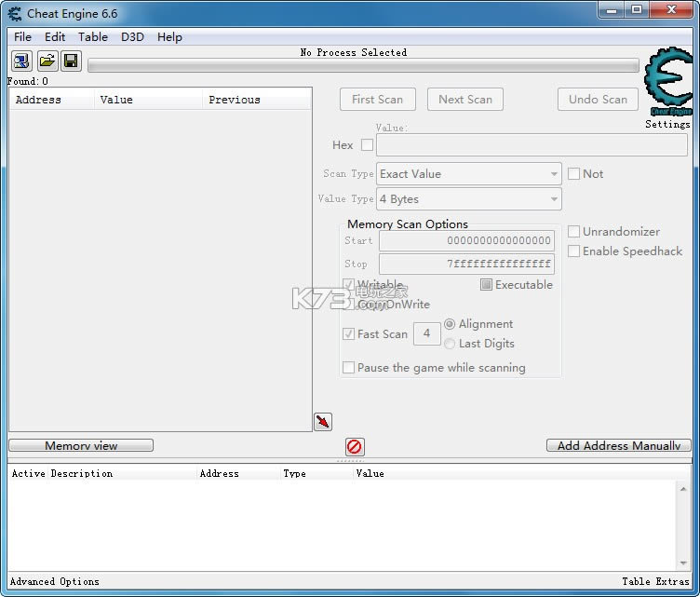Click the Found: 0 label
Screen dimensions: 700x597
(x=28, y=81)
